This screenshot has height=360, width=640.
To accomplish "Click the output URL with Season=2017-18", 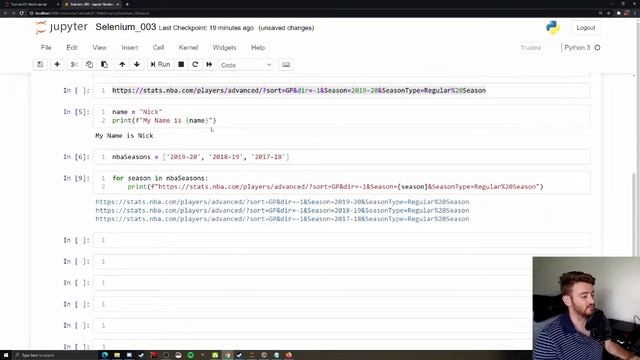I will click(282, 219).
